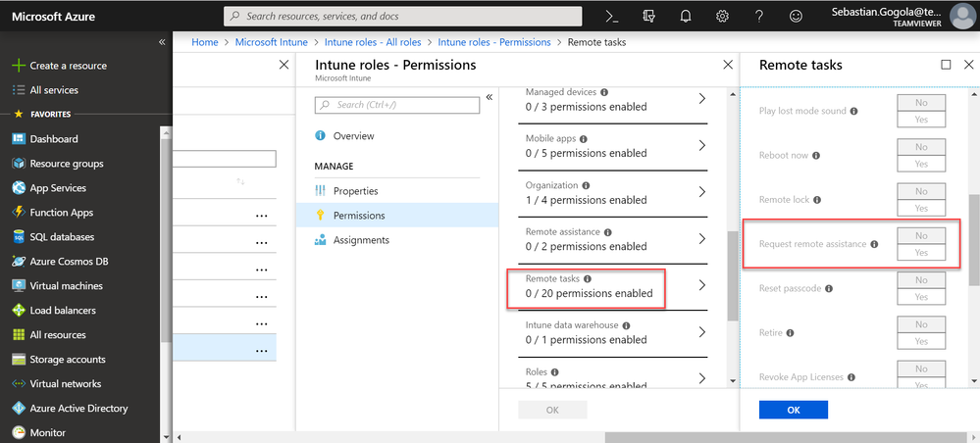Click the Virtual networks icon
The width and height of the screenshot is (980, 443).
pyautogui.click(x=18, y=383)
